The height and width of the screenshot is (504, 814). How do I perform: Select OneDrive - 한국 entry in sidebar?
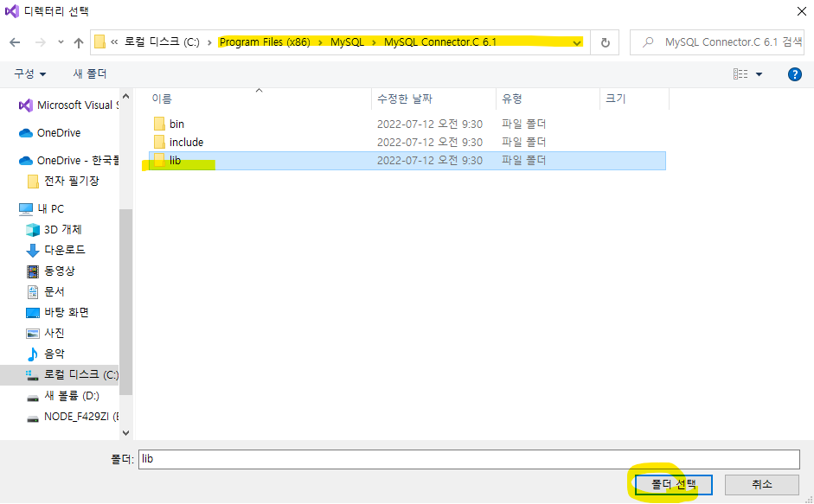point(68,161)
